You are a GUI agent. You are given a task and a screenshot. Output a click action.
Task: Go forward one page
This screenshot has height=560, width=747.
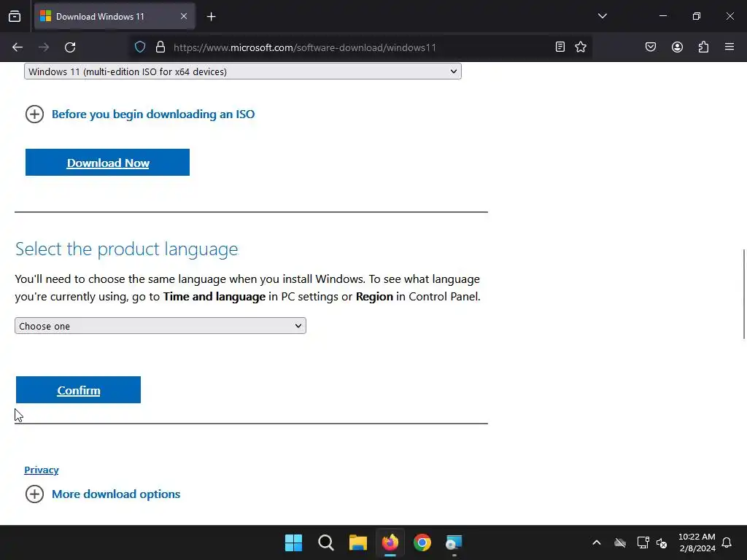tap(44, 47)
